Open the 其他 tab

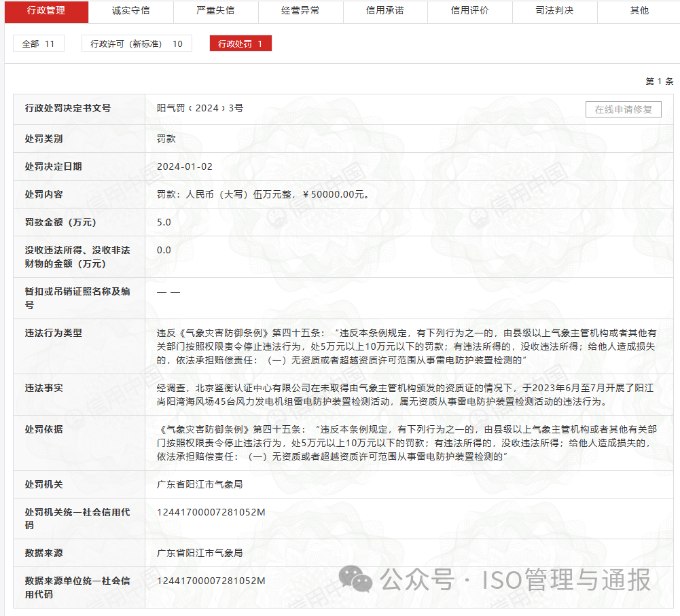pyautogui.click(x=638, y=12)
